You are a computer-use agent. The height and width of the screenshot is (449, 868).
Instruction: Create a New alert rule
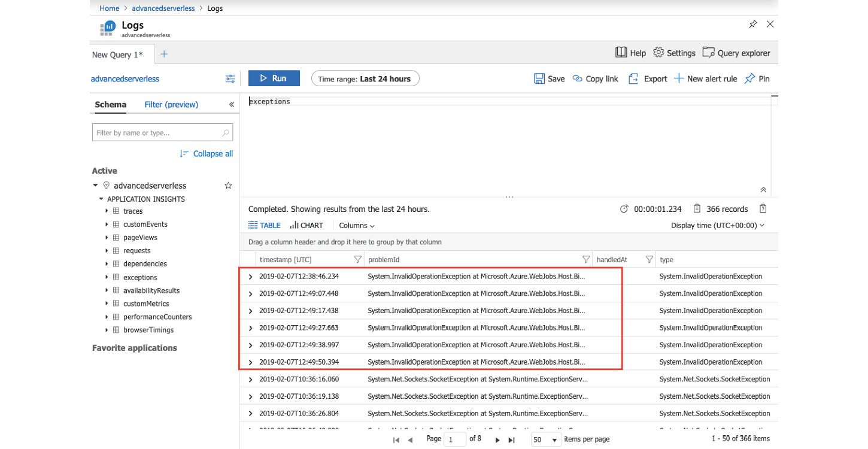[x=706, y=78]
